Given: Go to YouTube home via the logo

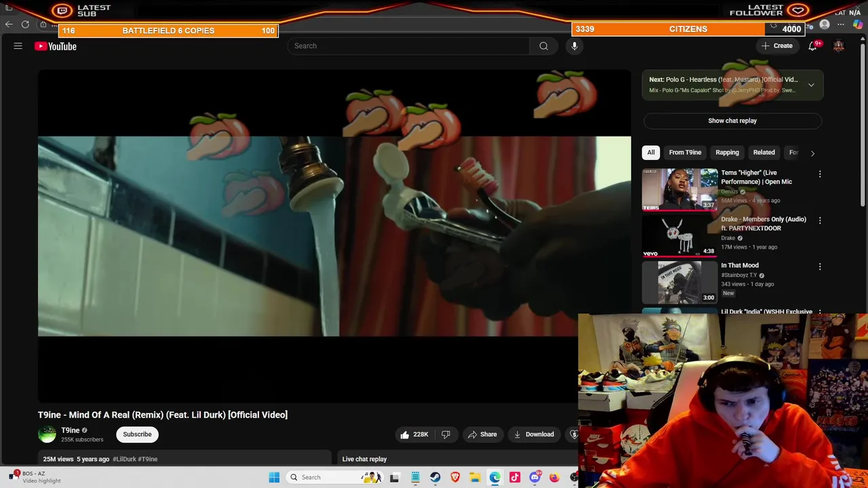Looking at the screenshot, I should [x=56, y=46].
